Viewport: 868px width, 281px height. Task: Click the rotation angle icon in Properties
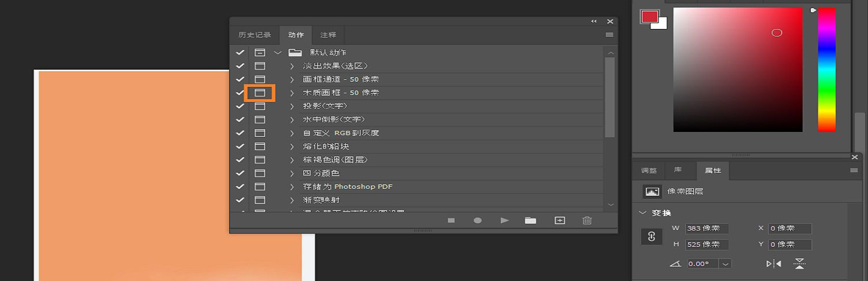[x=675, y=264]
